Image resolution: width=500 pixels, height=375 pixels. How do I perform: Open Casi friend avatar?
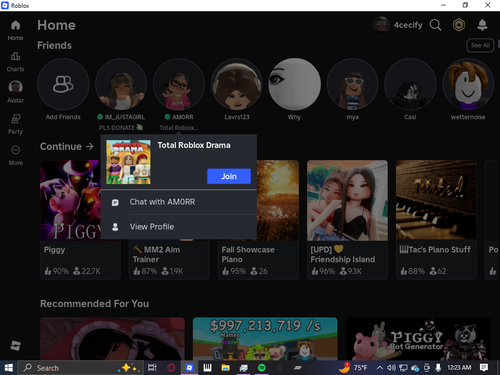pyautogui.click(x=410, y=84)
